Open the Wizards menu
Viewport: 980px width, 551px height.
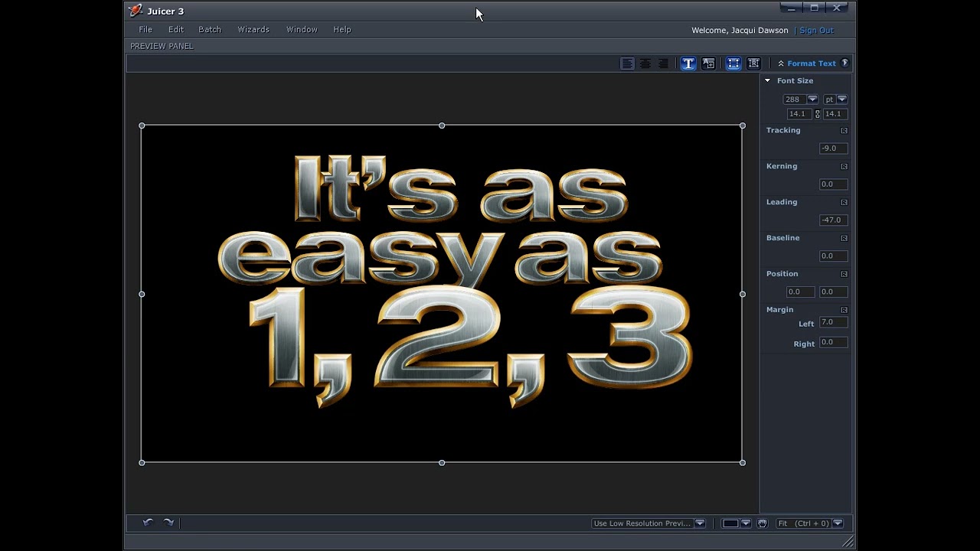pyautogui.click(x=253, y=29)
